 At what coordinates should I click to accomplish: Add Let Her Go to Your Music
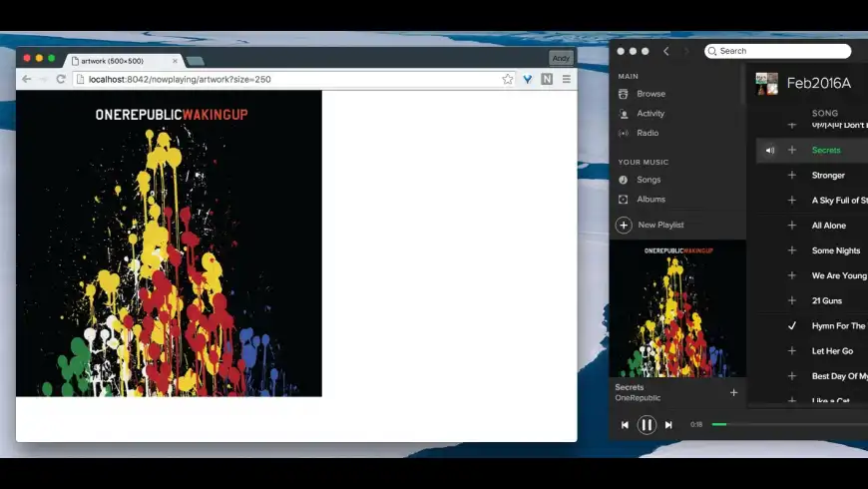[792, 350]
